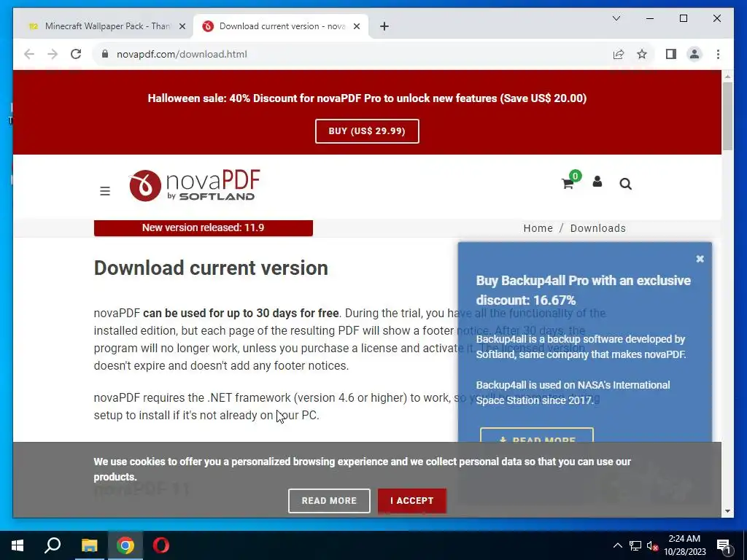This screenshot has width=747, height=560.
Task: Close the Download current version tab
Action: coord(356,27)
